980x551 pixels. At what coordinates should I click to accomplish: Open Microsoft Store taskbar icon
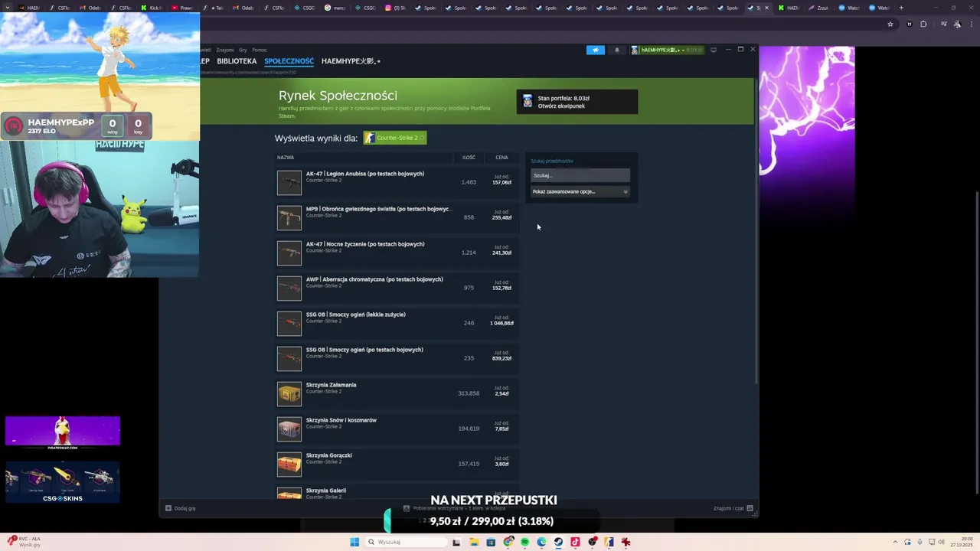coord(491,542)
